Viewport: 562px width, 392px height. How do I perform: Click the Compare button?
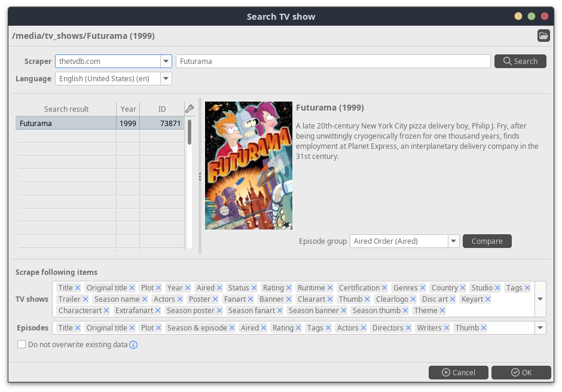(x=487, y=241)
